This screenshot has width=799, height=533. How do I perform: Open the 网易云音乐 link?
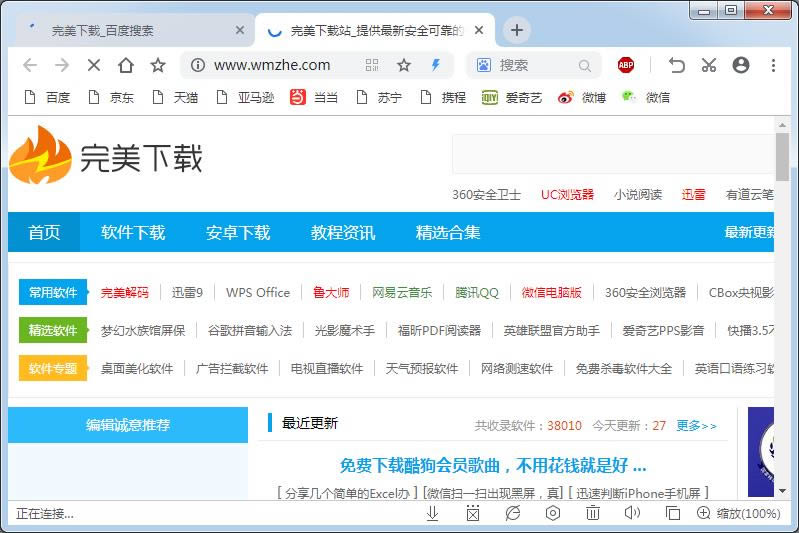pyautogui.click(x=402, y=292)
